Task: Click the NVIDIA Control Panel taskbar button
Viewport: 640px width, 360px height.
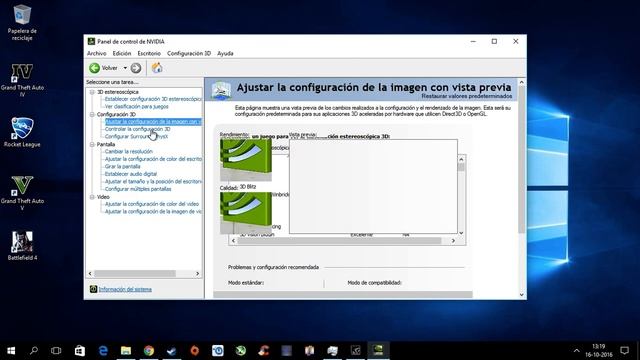Action: 378,351
